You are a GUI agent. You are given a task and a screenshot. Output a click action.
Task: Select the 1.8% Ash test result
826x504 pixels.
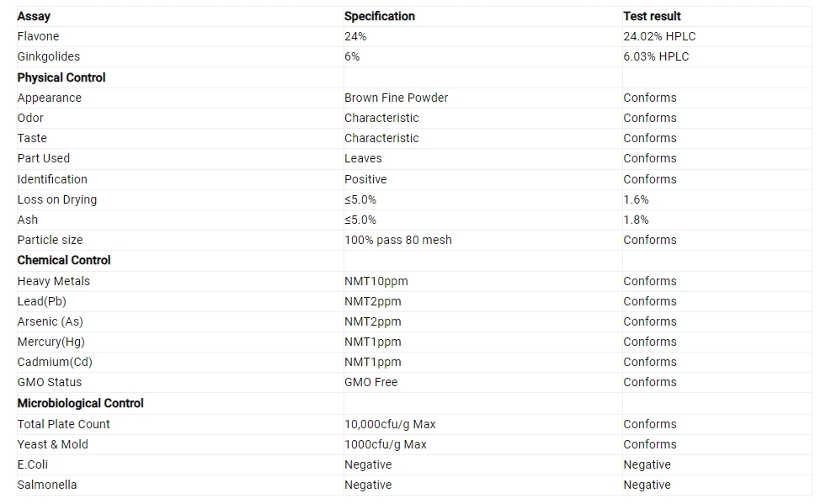click(636, 220)
